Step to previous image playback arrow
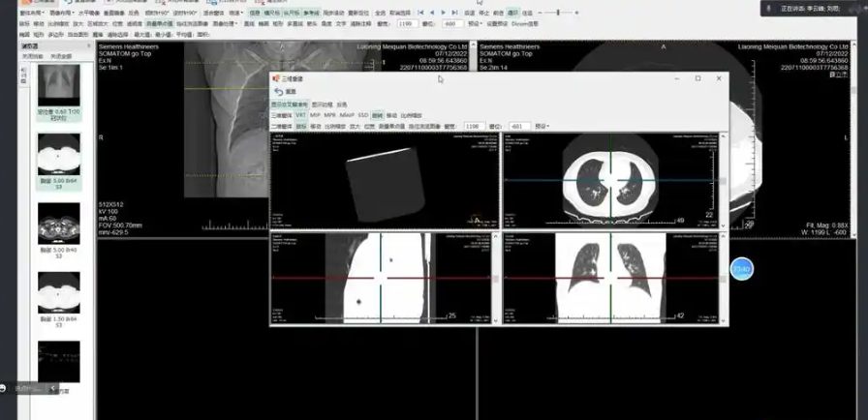Image resolution: width=868 pixels, height=420 pixels. pyautogui.click(x=432, y=13)
